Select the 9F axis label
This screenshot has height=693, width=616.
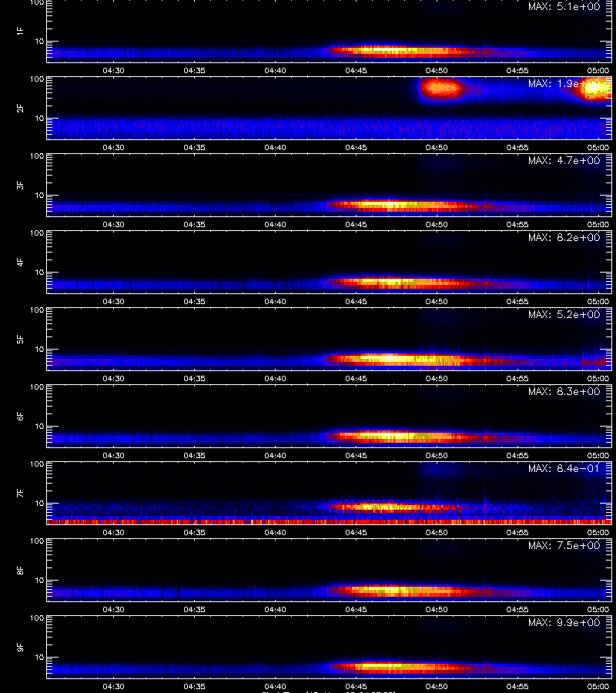(20, 647)
